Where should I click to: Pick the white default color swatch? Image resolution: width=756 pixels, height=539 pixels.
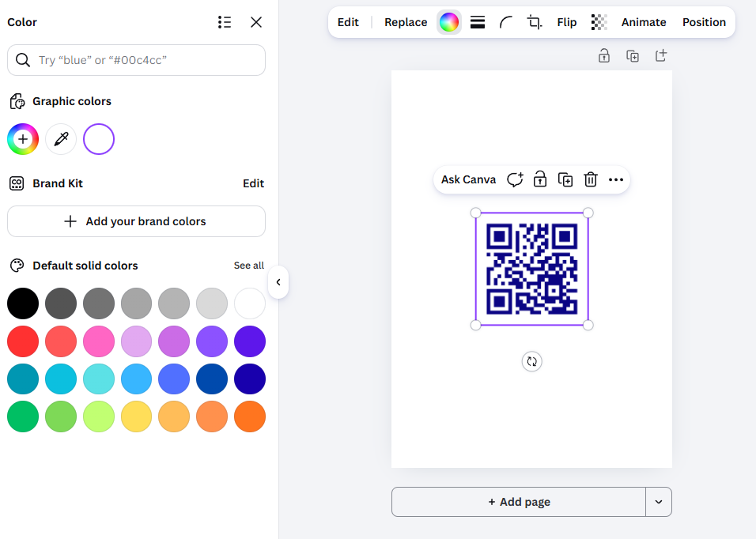pyautogui.click(x=250, y=303)
